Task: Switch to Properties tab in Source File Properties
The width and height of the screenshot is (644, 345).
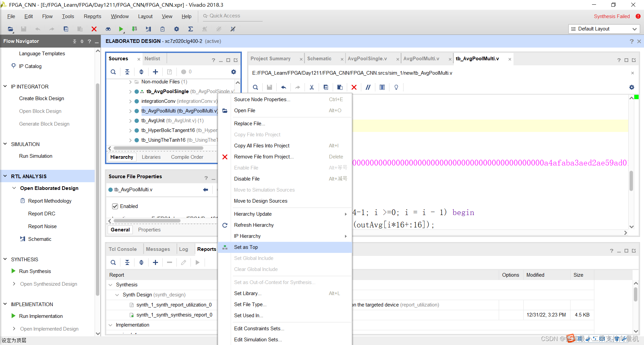Action: 149,230
